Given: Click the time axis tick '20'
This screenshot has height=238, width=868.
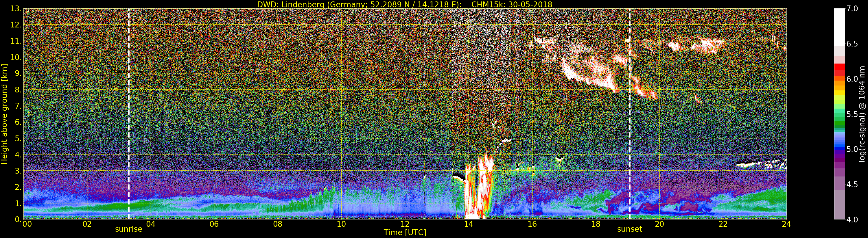Looking at the screenshot, I should [659, 224].
